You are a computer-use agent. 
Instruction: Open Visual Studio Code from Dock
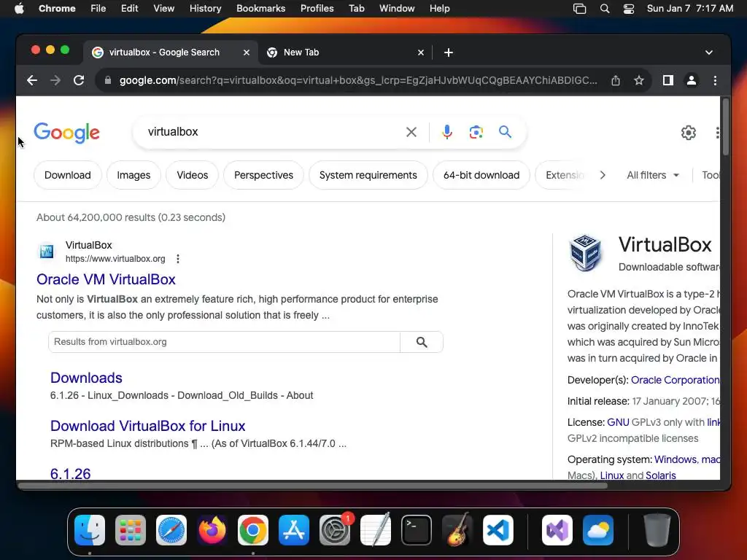click(x=498, y=530)
